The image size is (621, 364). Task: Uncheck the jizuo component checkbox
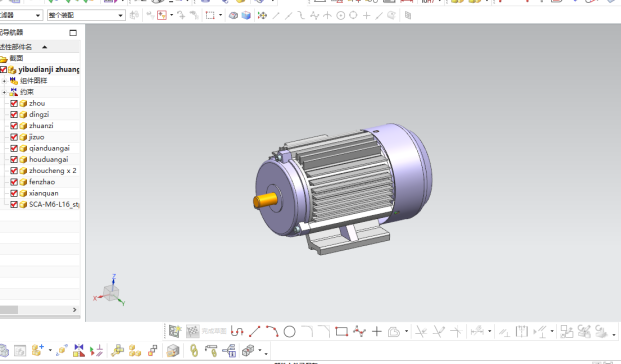click(14, 137)
